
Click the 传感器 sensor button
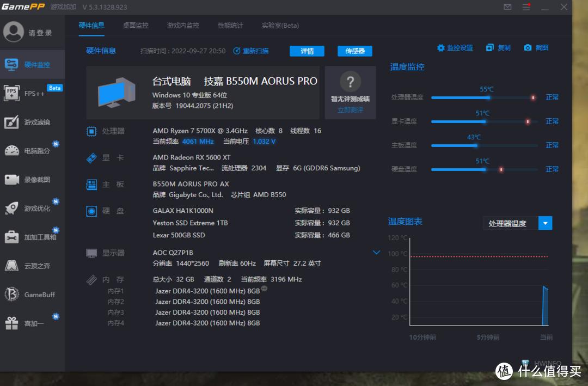355,51
